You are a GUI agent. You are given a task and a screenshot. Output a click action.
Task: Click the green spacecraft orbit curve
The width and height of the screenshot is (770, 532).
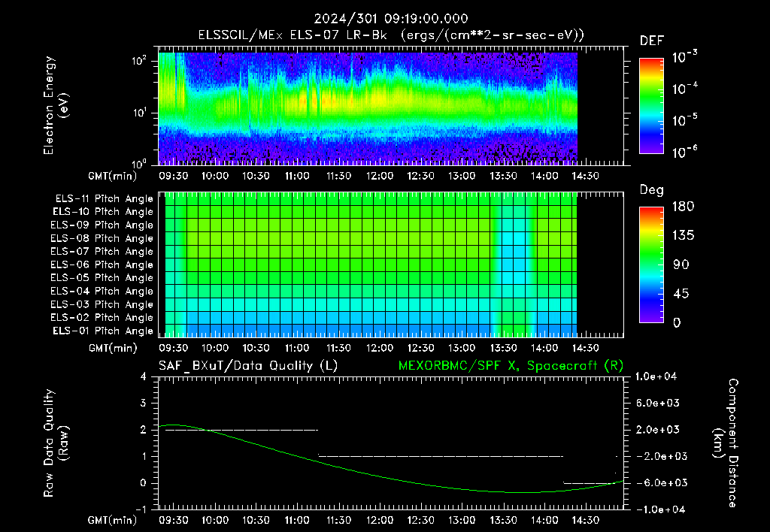[391, 477]
